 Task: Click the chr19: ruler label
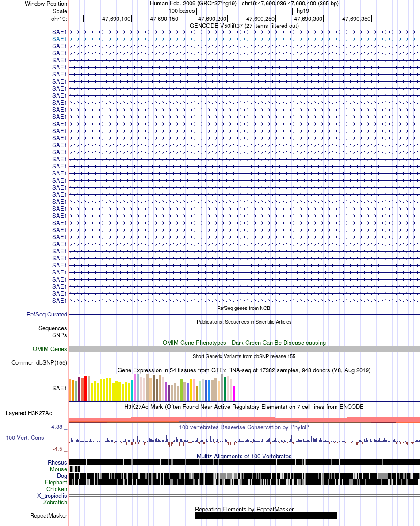pos(59,19)
